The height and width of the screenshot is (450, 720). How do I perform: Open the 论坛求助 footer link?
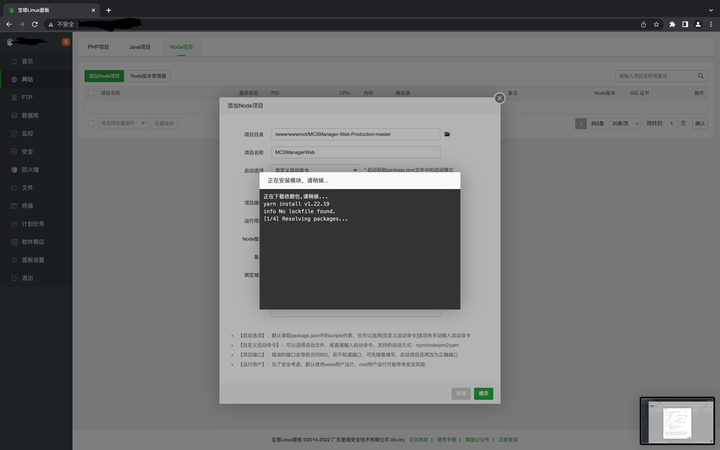[x=418, y=440]
